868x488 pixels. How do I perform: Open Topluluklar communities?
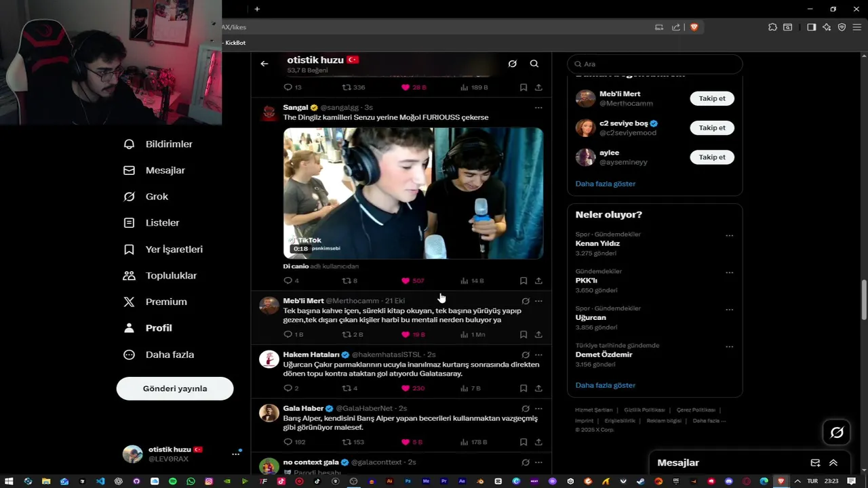click(160, 276)
